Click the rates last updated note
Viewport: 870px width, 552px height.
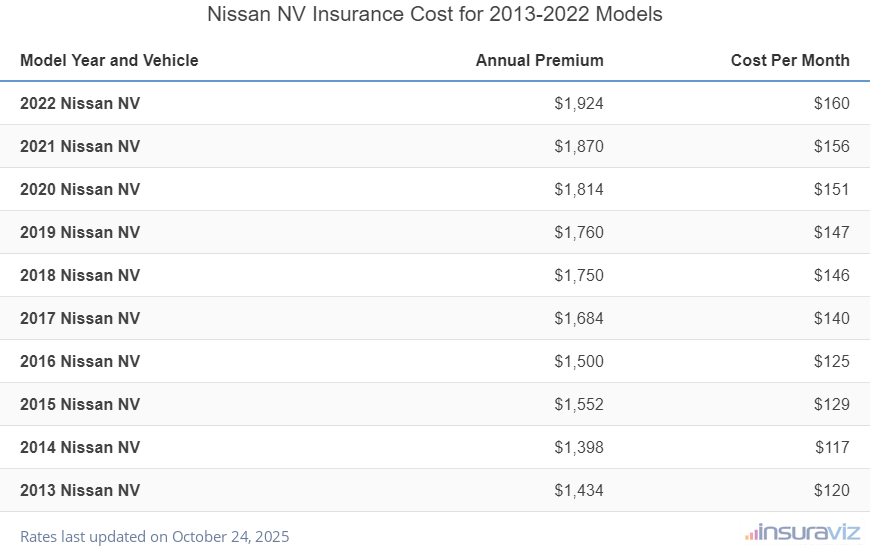click(154, 536)
